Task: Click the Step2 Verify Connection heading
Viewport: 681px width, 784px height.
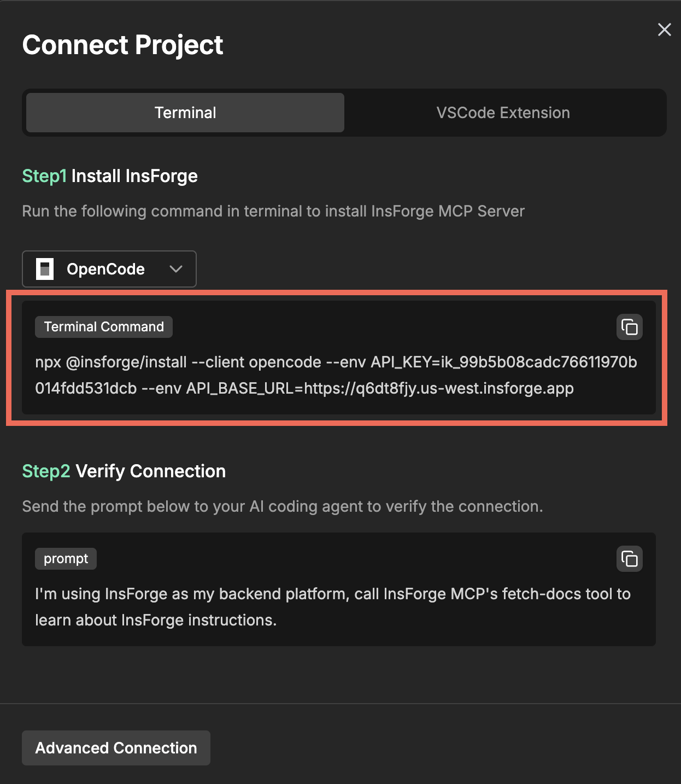Action: coord(124,471)
